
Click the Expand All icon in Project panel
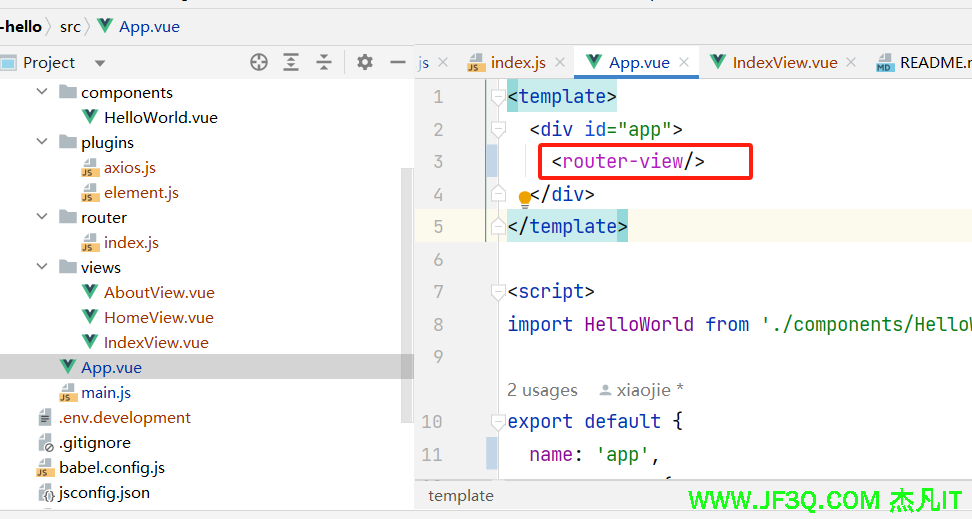[x=291, y=62]
